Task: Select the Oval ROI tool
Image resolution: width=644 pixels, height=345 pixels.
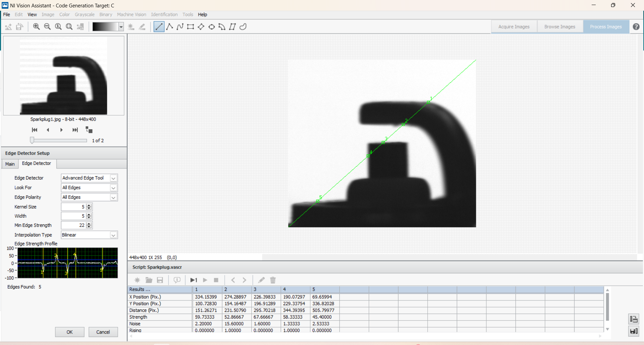Action: pyautogui.click(x=212, y=26)
